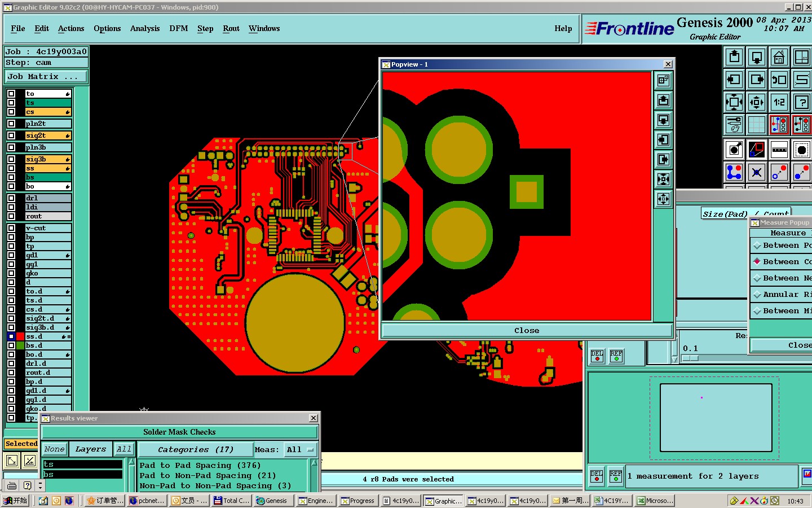Screen dimensions: 812x508
Task: Toggle visibility box of layer 'to'
Action: point(11,94)
